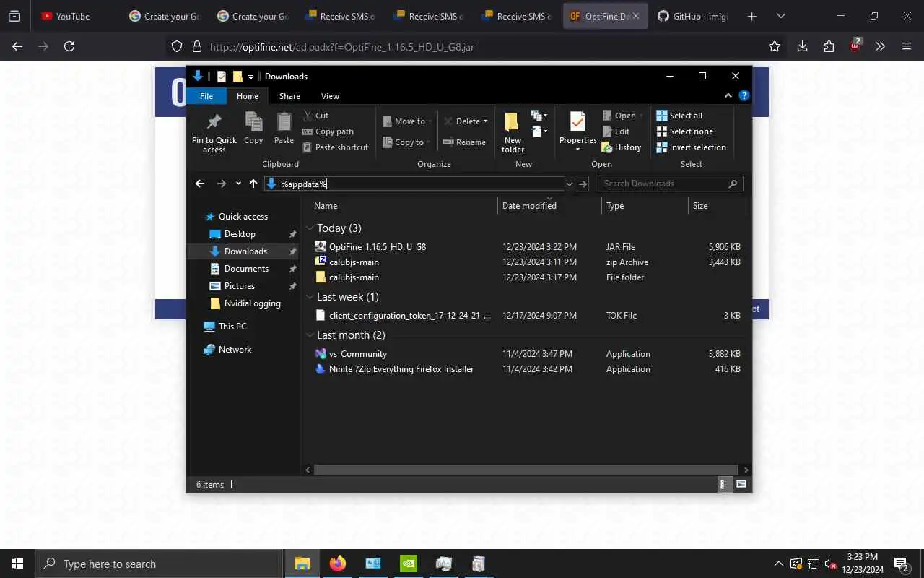The width and height of the screenshot is (924, 578).
Task: Open This PC in navigation pane
Action: (x=232, y=327)
